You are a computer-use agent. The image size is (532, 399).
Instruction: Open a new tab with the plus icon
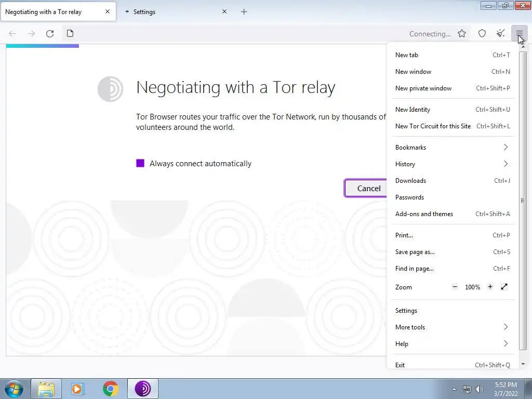pyautogui.click(x=244, y=12)
